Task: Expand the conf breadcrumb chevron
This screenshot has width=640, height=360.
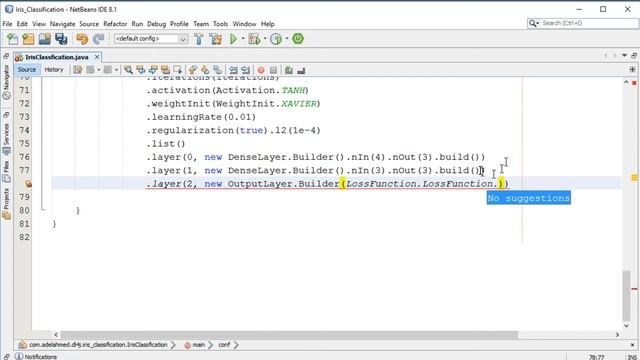Action: tap(236, 345)
